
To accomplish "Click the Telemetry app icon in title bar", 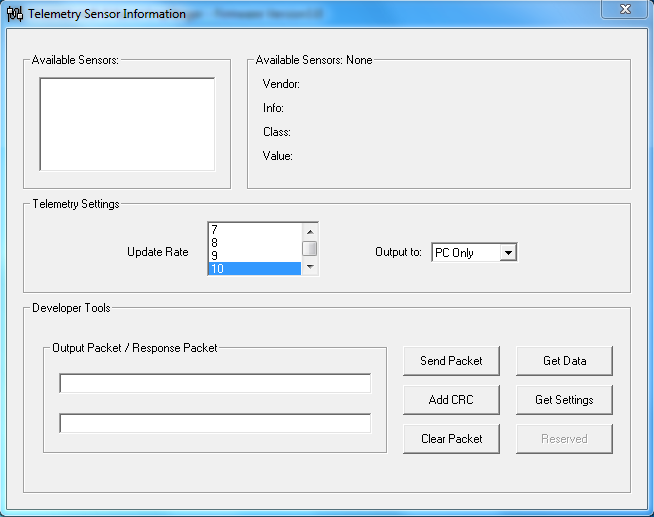I will [15, 14].
